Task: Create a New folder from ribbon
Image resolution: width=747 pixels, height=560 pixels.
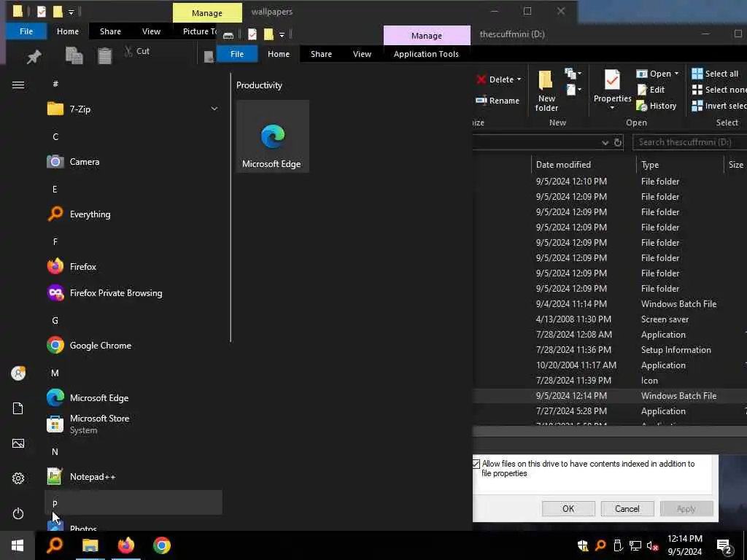Action: tap(546, 90)
